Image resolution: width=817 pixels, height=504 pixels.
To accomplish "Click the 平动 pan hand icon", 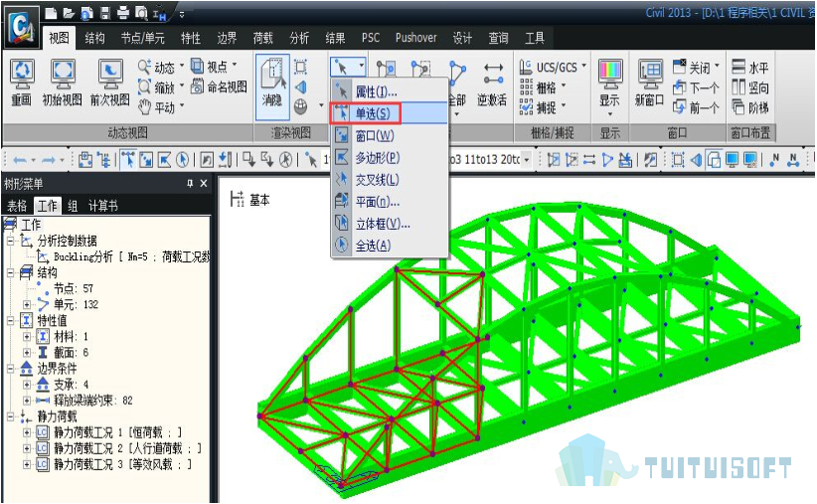I will point(144,107).
